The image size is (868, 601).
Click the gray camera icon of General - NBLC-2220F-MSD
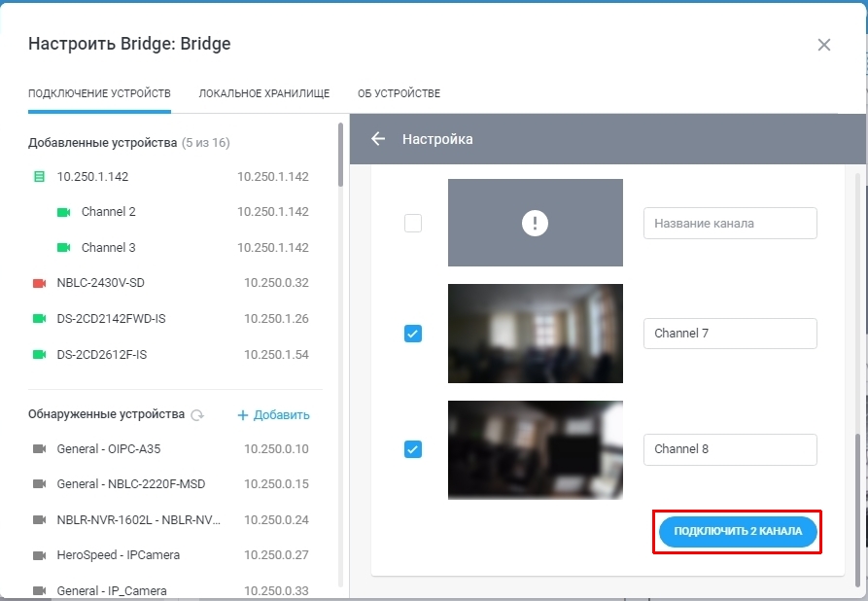click(39, 484)
